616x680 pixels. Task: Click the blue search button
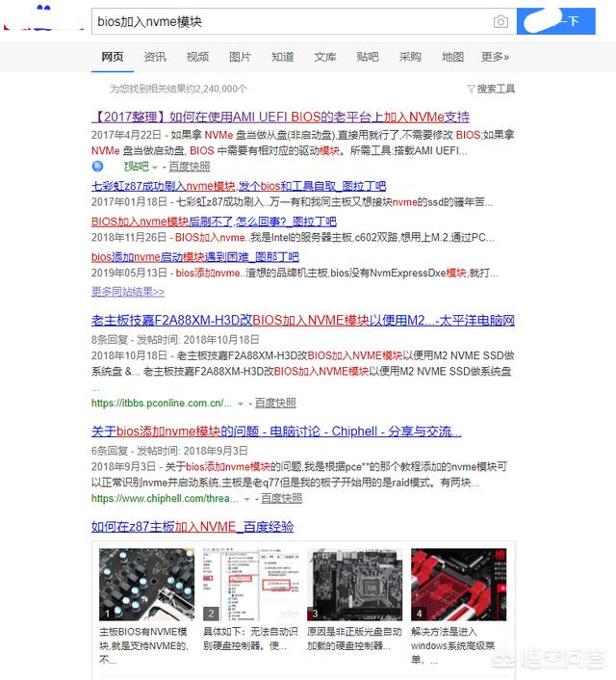pyautogui.click(x=555, y=21)
